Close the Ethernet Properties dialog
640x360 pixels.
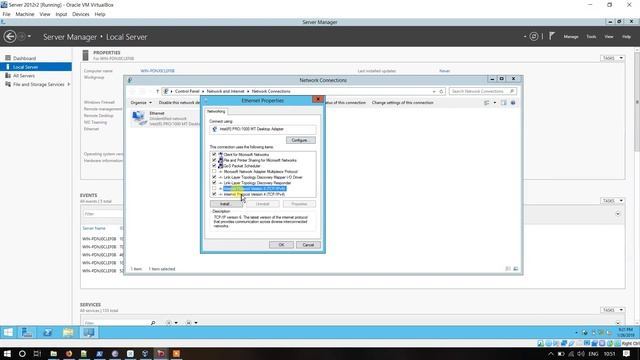click(318, 100)
